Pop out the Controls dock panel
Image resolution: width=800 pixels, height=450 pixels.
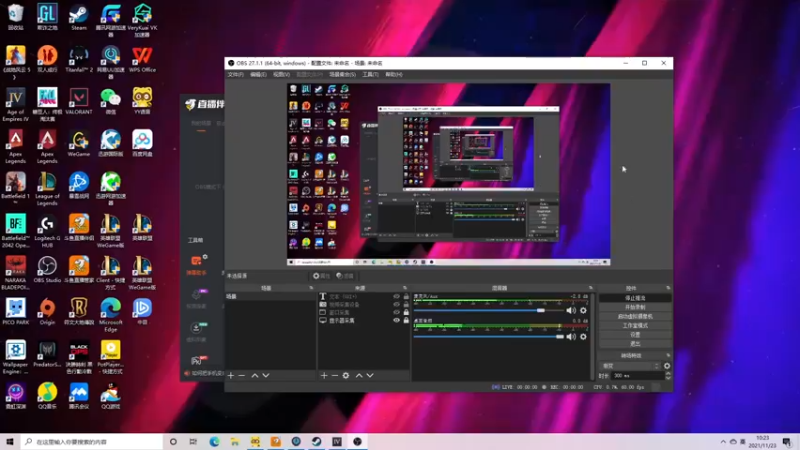click(x=668, y=288)
